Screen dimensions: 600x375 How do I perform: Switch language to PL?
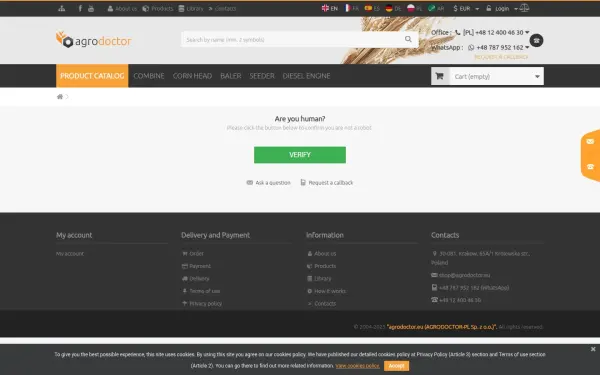(414, 8)
